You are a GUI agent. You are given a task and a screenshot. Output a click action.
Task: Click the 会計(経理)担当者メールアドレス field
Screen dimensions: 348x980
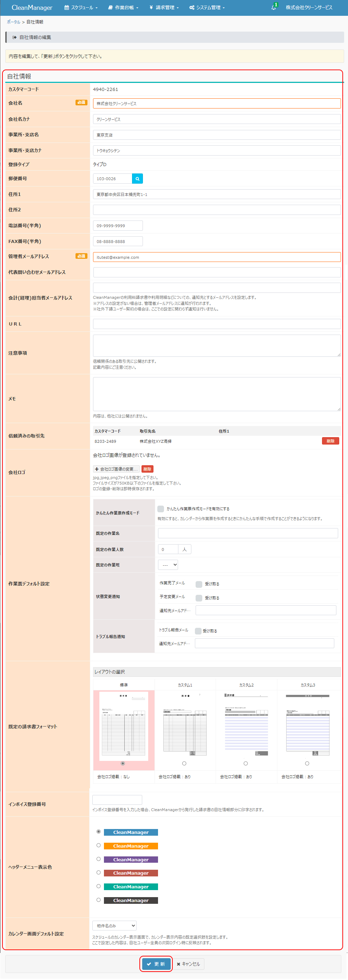coord(217,288)
